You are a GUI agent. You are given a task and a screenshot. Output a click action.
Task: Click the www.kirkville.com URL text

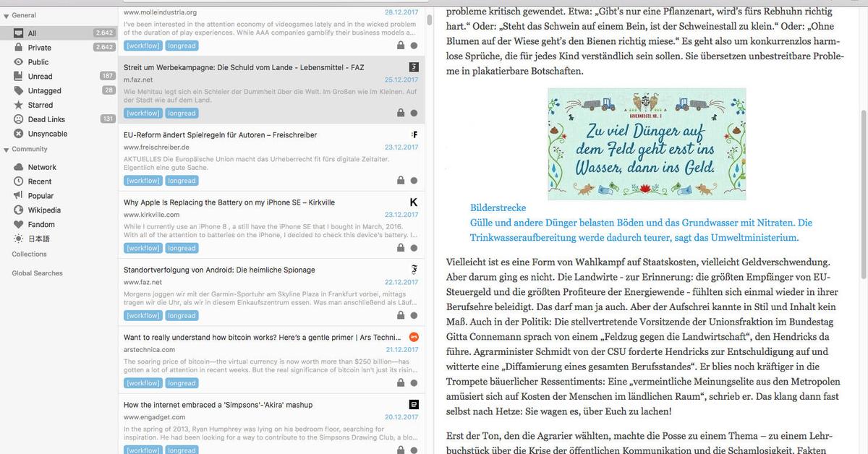coord(151,215)
